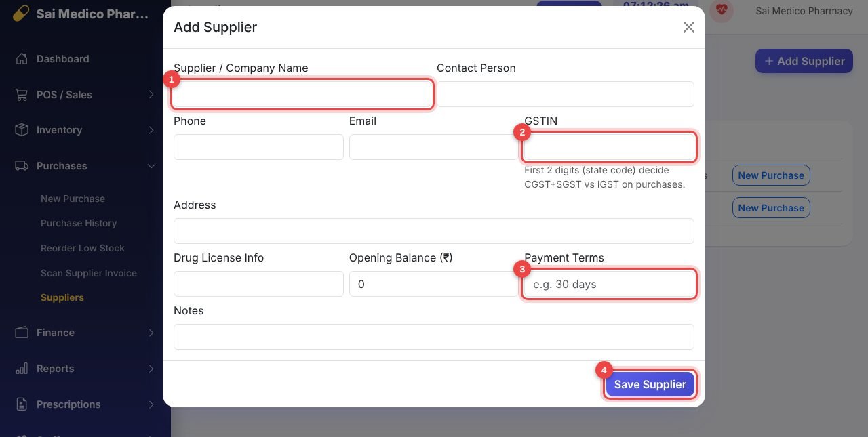The image size is (868, 437).
Task: Click the Reports bar chart icon
Action: 22,369
